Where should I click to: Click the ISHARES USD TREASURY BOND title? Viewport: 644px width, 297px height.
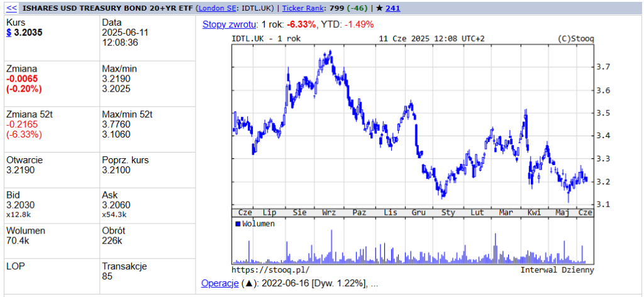pos(108,8)
